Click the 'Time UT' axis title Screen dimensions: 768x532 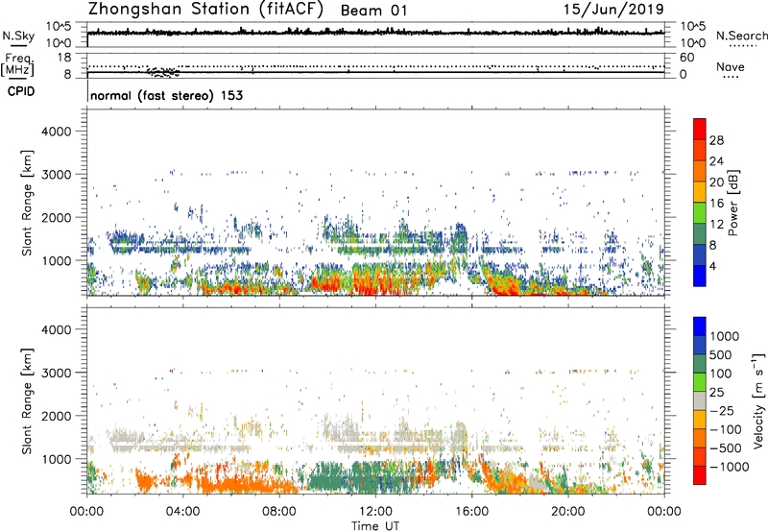click(x=375, y=526)
